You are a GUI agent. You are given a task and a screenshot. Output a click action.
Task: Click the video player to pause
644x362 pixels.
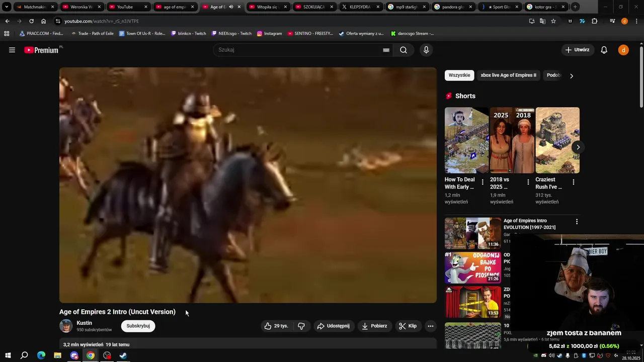coord(248,185)
